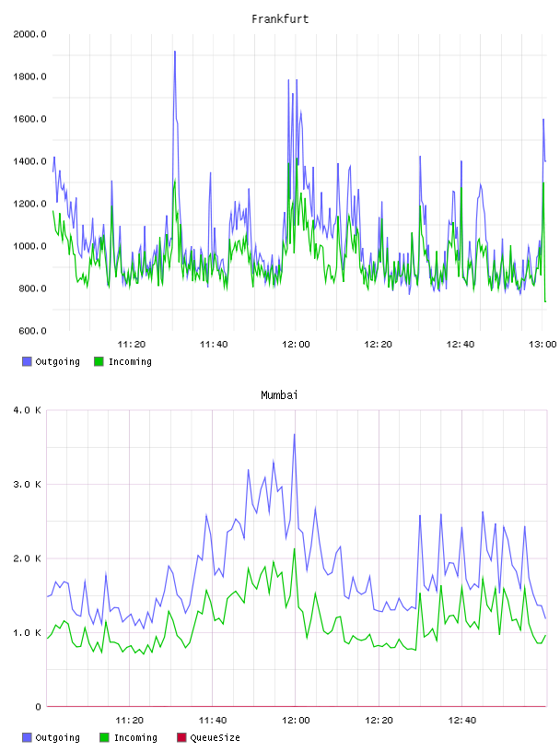Click the 12:40 time label on Mumbai chart
This screenshot has height=752, width=560.
[x=462, y=721]
